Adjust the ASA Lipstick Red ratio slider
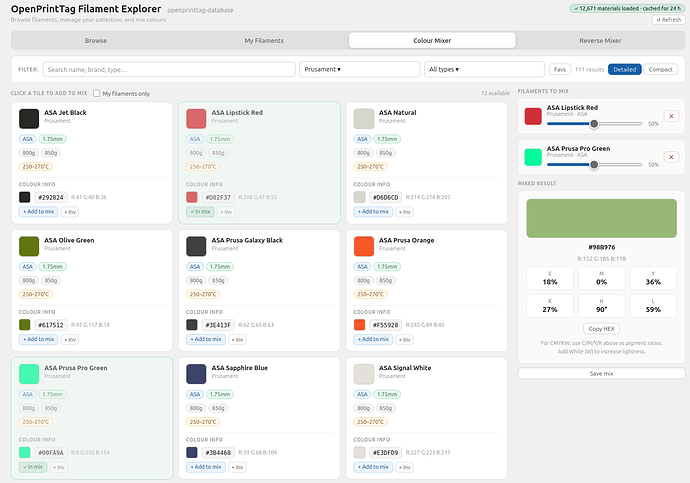 595,124
